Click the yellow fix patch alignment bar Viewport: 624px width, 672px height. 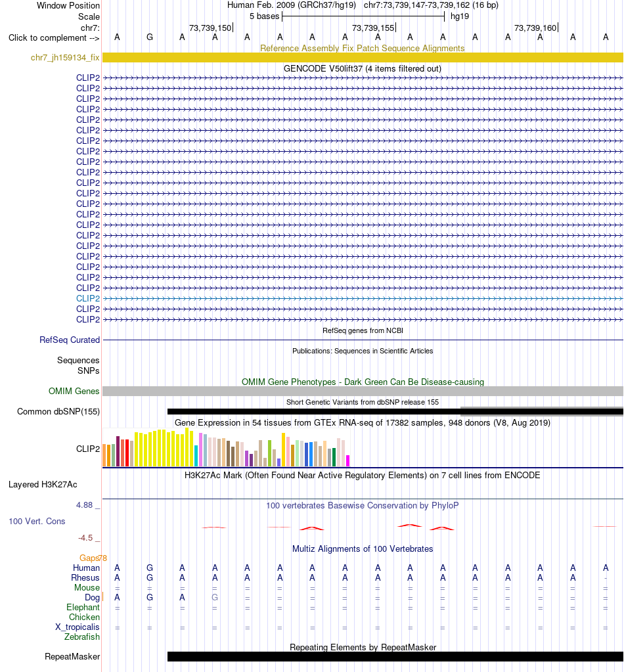363,57
